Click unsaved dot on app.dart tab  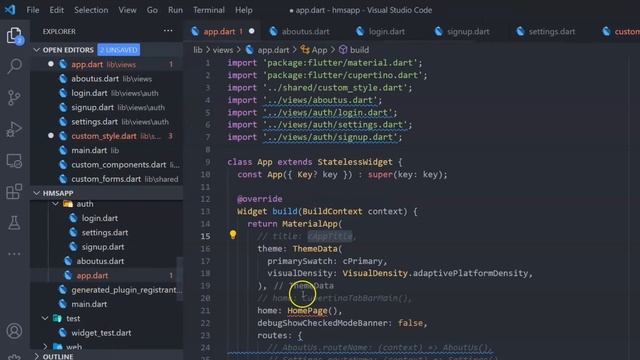click(252, 31)
